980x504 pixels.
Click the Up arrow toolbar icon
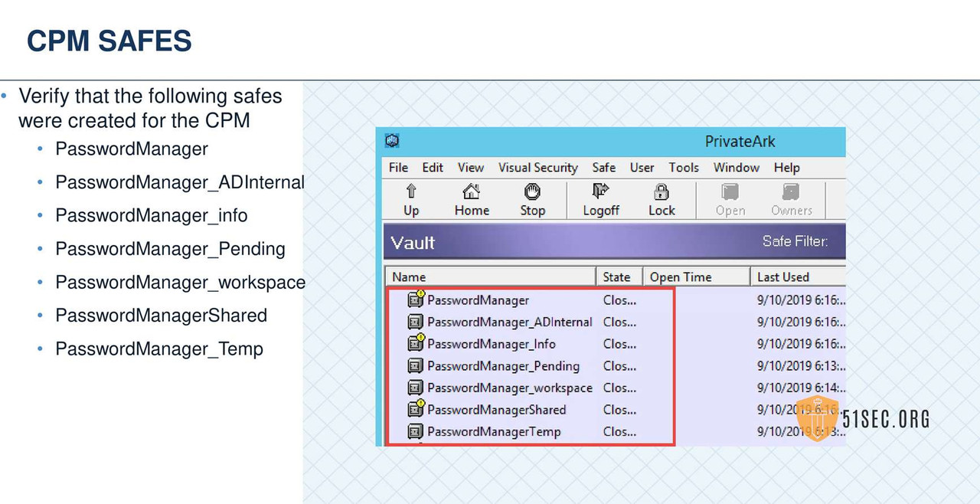[411, 191]
